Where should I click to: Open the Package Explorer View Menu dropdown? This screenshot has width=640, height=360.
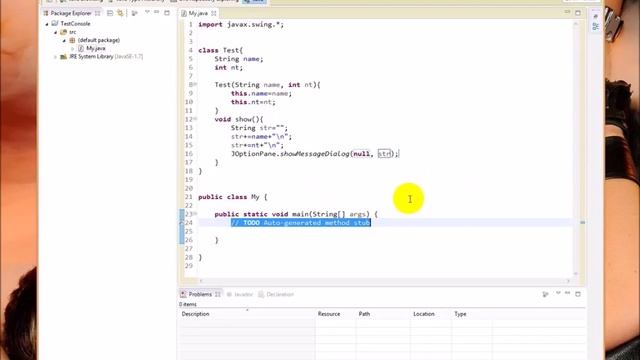click(147, 13)
